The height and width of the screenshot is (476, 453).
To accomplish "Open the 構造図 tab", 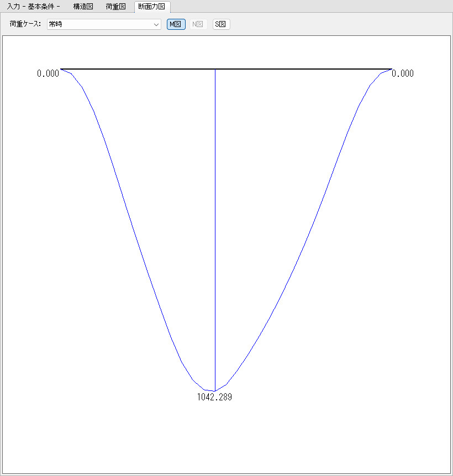I will click(x=83, y=7).
